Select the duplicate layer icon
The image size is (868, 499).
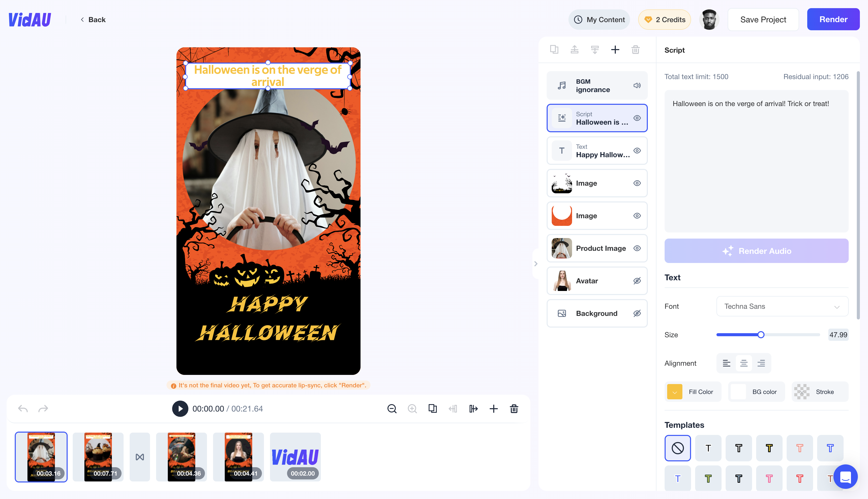554,50
